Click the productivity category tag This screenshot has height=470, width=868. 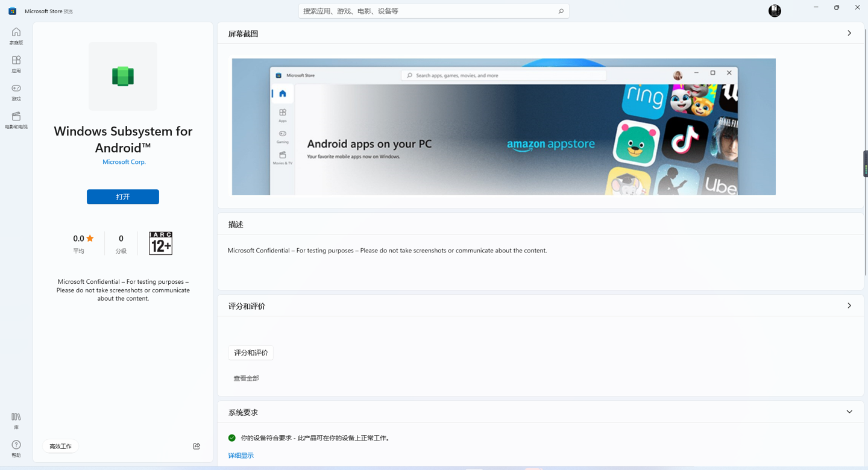(x=60, y=446)
